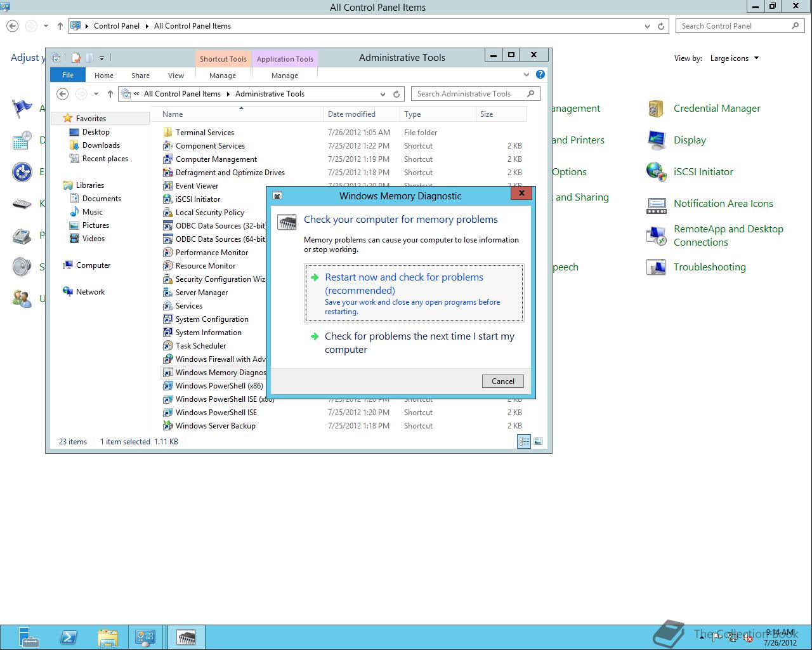Click the Windows PowerShell ISE icon
812x650 pixels.
coord(167,412)
